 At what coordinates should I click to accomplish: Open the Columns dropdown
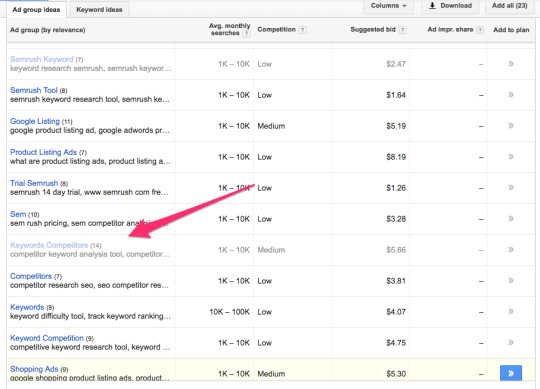(388, 6)
